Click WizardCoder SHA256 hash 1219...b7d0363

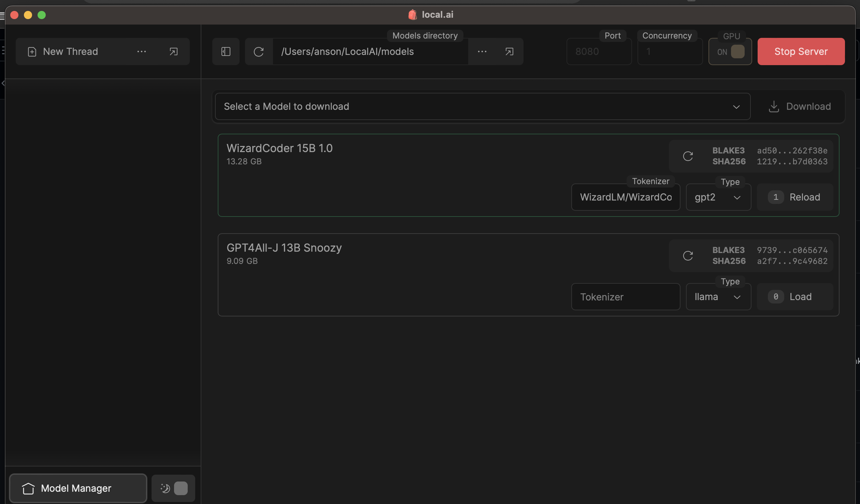point(792,162)
